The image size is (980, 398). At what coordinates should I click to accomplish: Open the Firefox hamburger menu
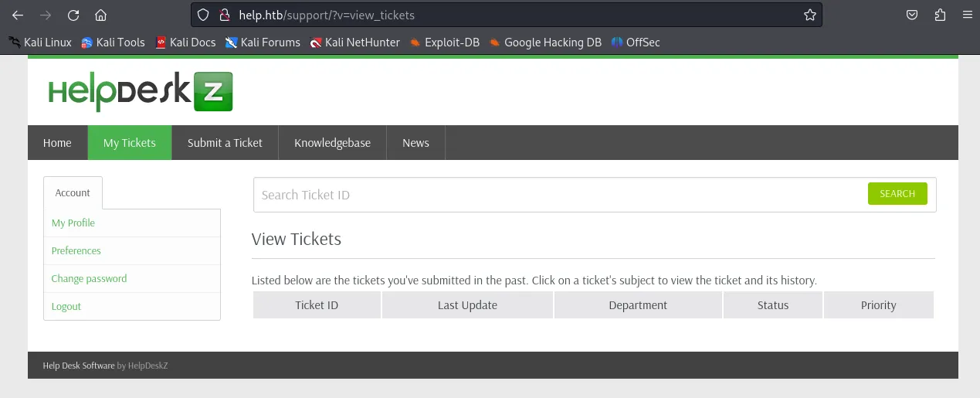pyautogui.click(x=968, y=15)
